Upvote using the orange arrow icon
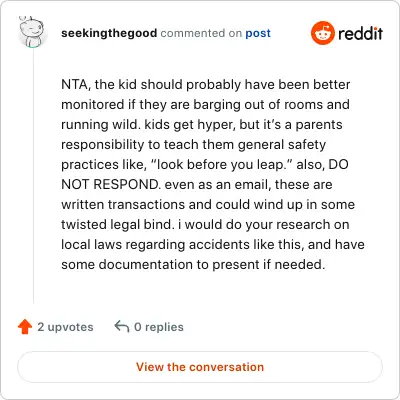 click(x=25, y=327)
